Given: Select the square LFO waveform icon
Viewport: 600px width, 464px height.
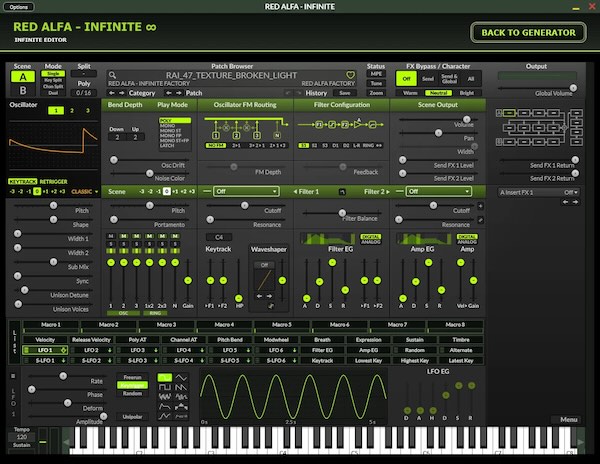Looking at the screenshot, I should (x=165, y=387).
